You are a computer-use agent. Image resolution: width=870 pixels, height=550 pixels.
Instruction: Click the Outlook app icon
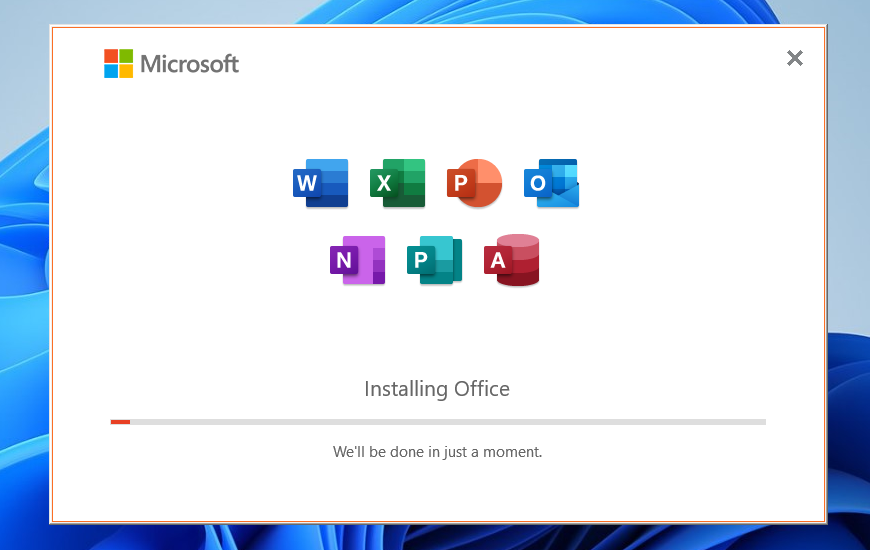pyautogui.click(x=552, y=183)
